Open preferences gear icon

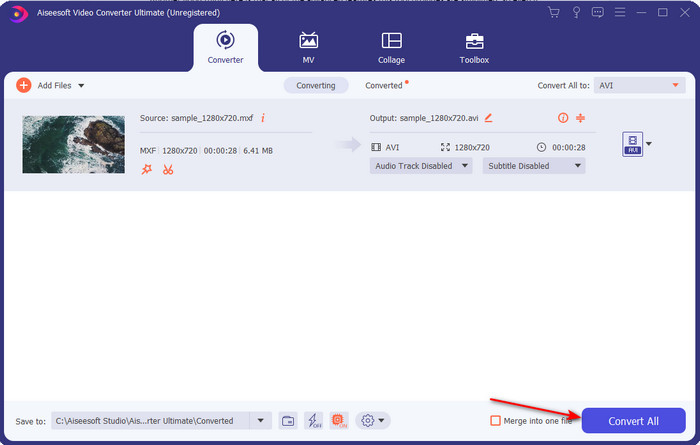[367, 420]
